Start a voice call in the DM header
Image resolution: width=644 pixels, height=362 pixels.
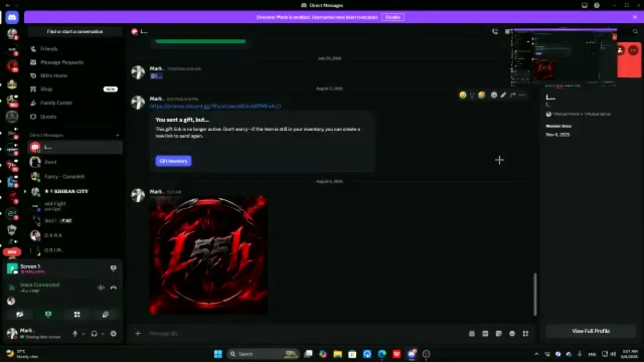point(495,31)
